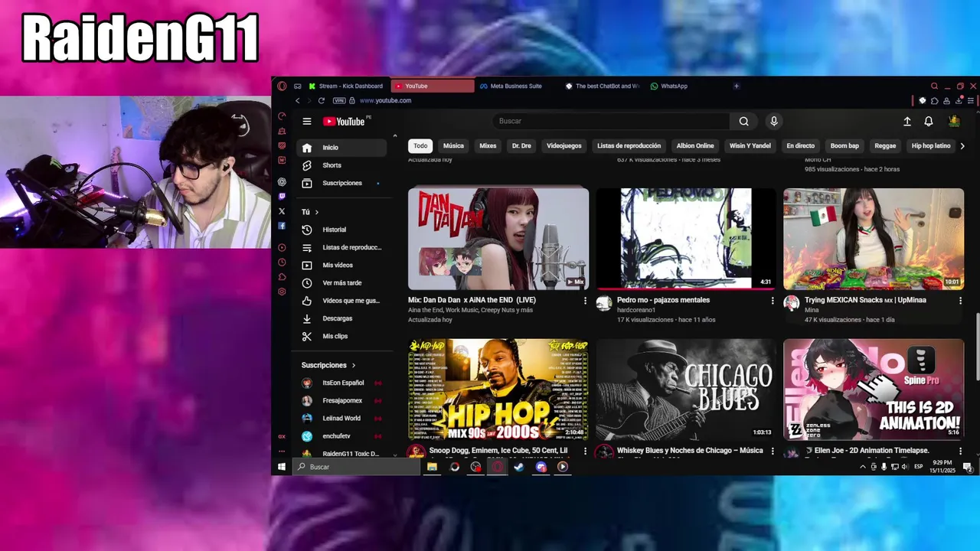This screenshot has height=551, width=980.
Task: Open File Explorer from the taskbar
Action: click(x=433, y=467)
